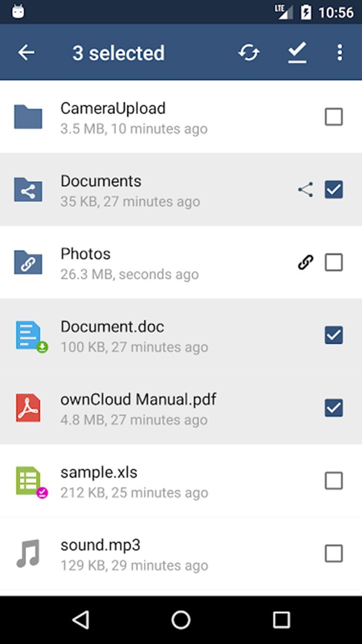Tap the ownCloud Manual PDF icon
The height and width of the screenshot is (644, 362).
[x=28, y=408]
